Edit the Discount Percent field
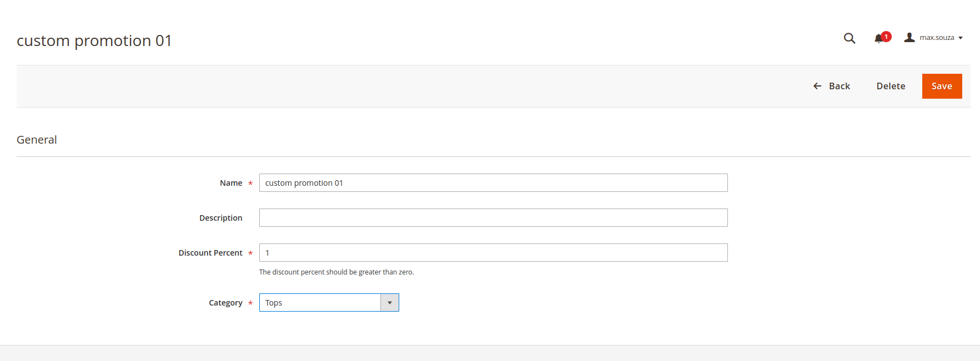The image size is (980, 361). (494, 253)
